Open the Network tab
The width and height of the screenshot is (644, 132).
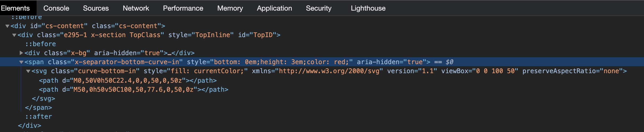[x=136, y=8]
